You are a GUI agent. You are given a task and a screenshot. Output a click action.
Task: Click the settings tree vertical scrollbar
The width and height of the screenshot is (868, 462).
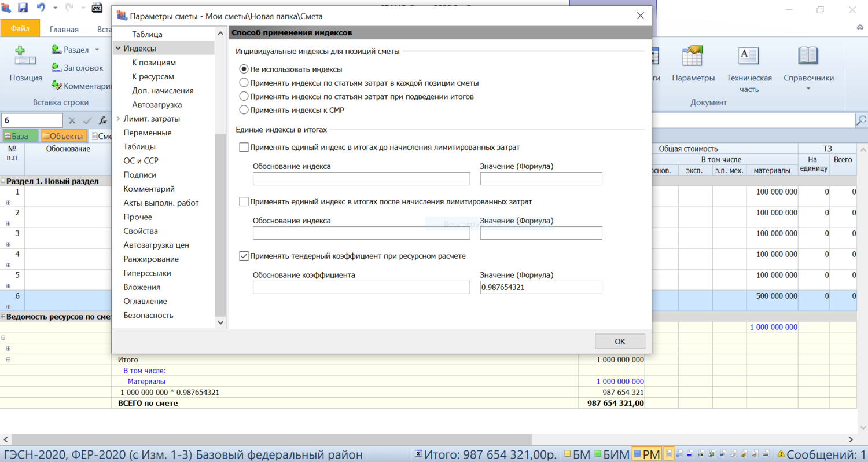coord(220,225)
